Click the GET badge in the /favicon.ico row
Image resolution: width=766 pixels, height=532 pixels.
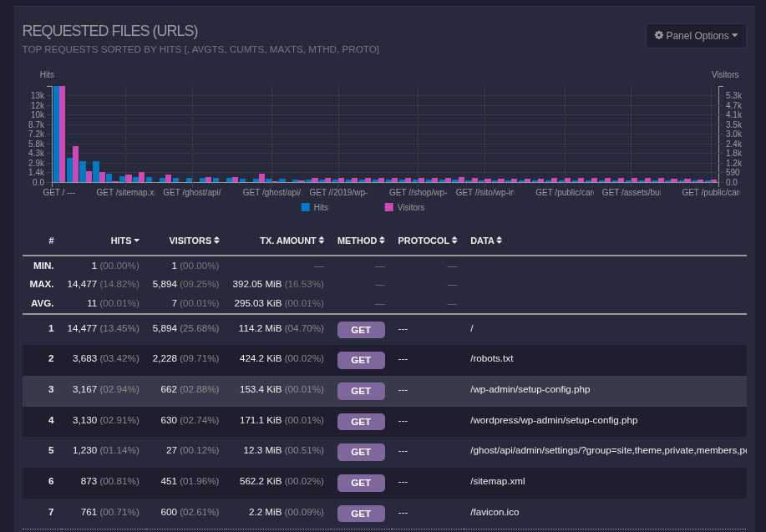[x=361, y=514]
